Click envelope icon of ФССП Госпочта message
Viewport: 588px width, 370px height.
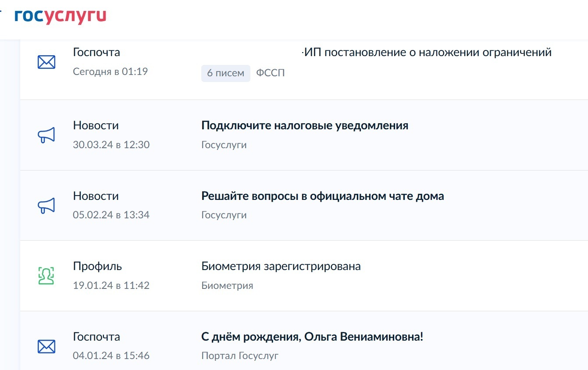[46, 62]
